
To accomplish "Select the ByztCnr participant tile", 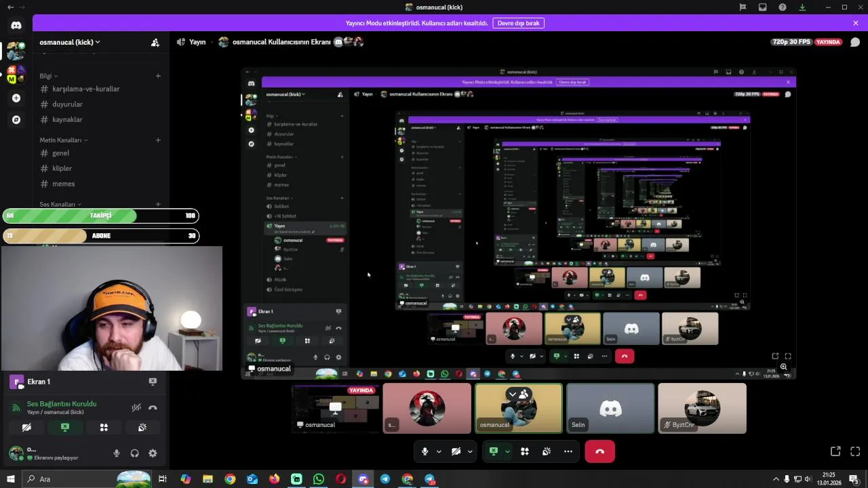I will point(702,409).
